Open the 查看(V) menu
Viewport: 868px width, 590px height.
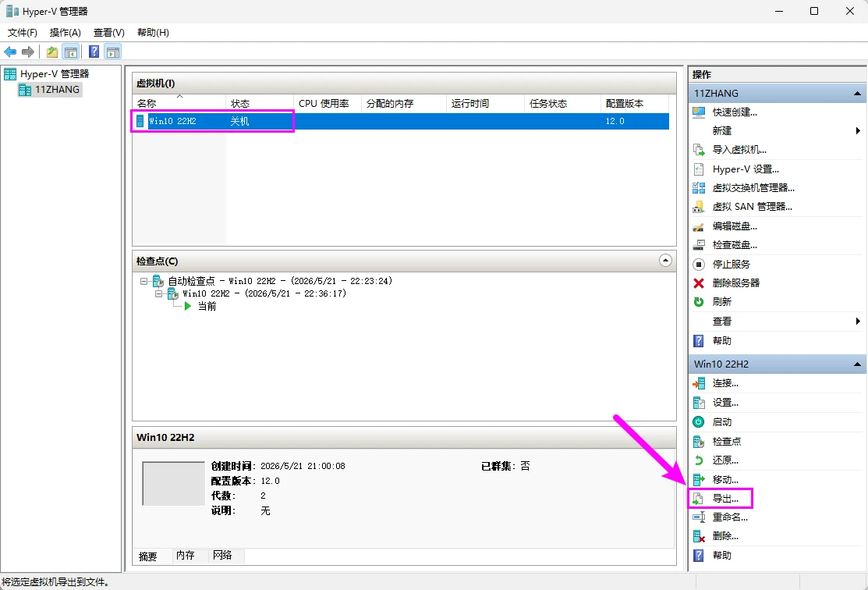tap(109, 33)
